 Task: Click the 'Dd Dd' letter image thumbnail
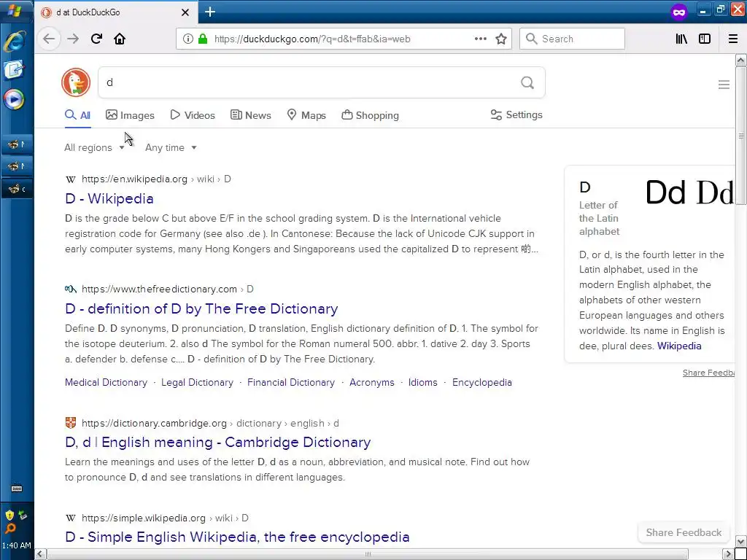[689, 192]
